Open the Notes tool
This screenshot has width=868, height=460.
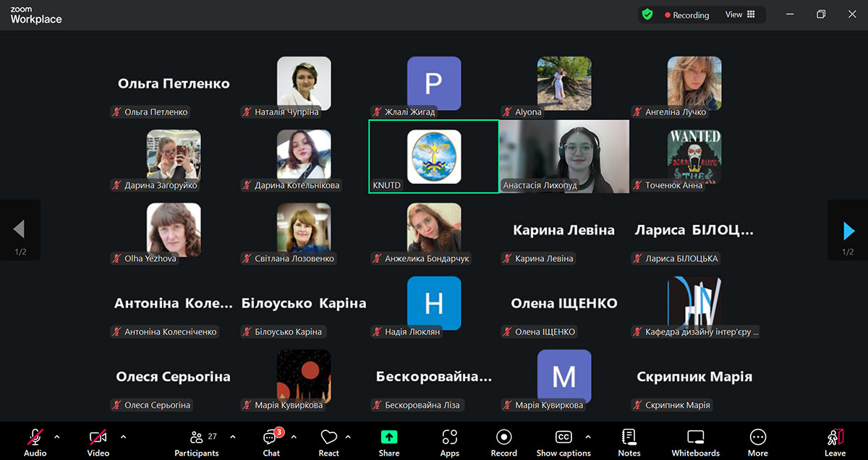629,438
